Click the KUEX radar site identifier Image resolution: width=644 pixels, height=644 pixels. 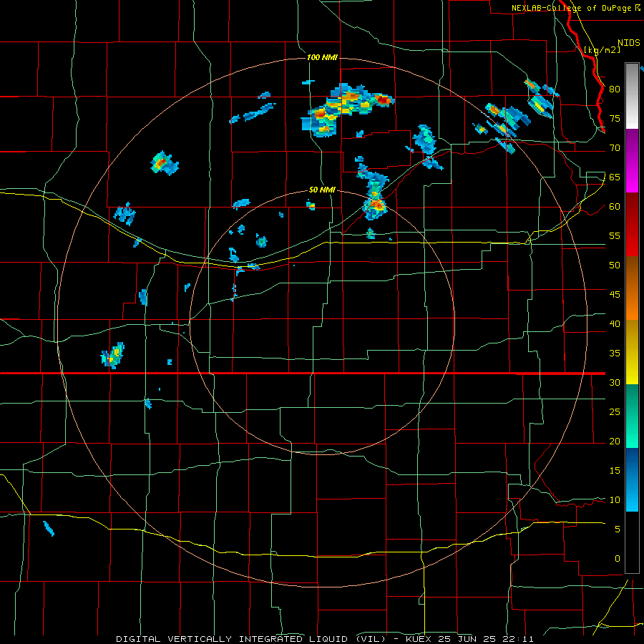[x=420, y=639]
